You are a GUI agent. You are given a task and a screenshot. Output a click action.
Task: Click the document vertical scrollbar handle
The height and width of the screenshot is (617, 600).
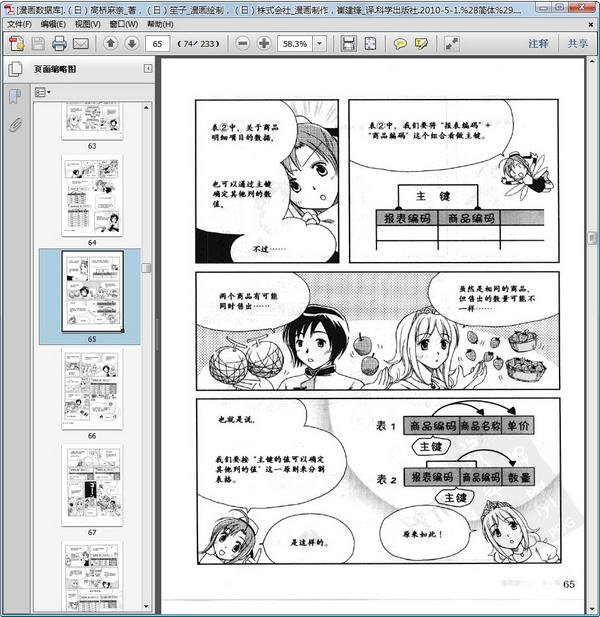point(591,238)
